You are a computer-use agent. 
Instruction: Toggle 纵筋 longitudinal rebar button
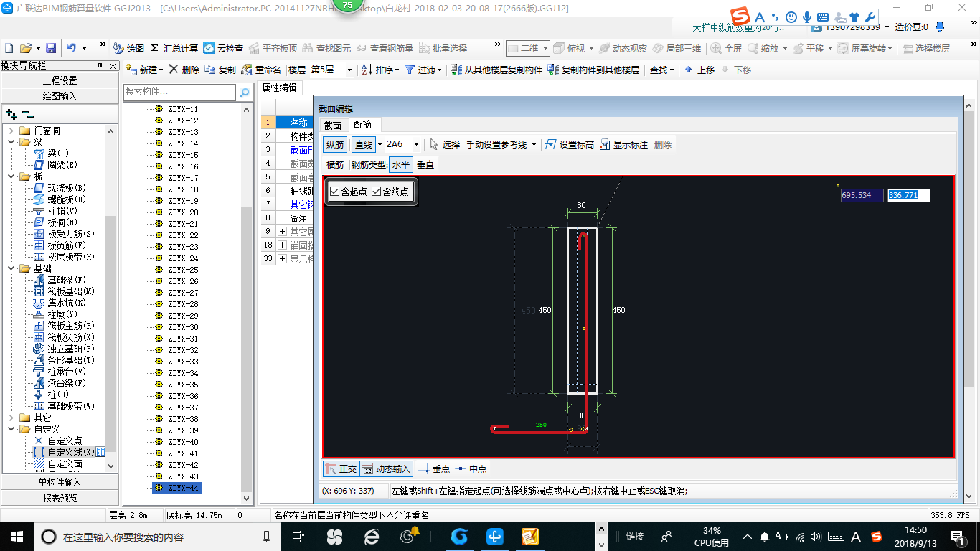pos(335,144)
